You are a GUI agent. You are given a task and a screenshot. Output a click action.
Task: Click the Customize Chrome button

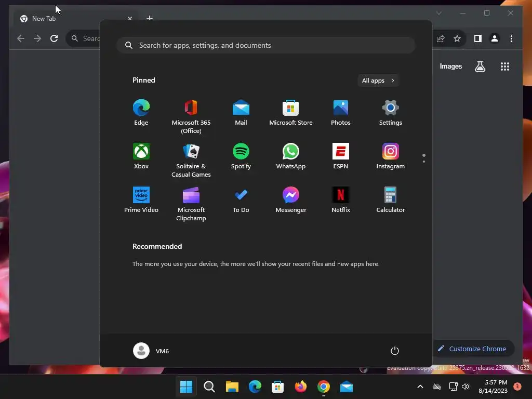[473, 349]
